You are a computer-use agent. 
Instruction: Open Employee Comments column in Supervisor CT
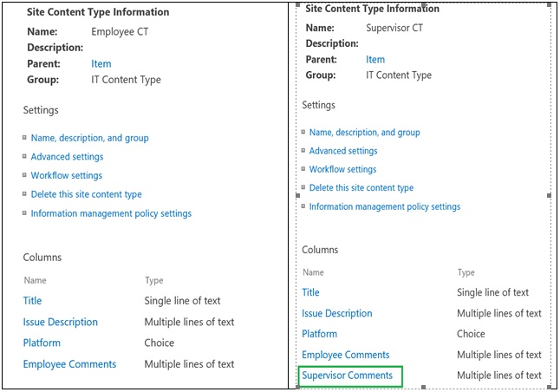point(346,356)
